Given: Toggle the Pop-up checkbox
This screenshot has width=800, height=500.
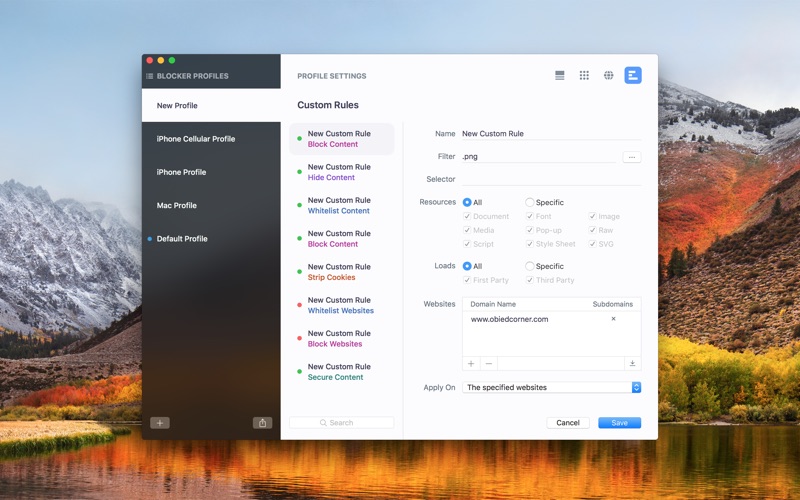Looking at the screenshot, I should 530,230.
